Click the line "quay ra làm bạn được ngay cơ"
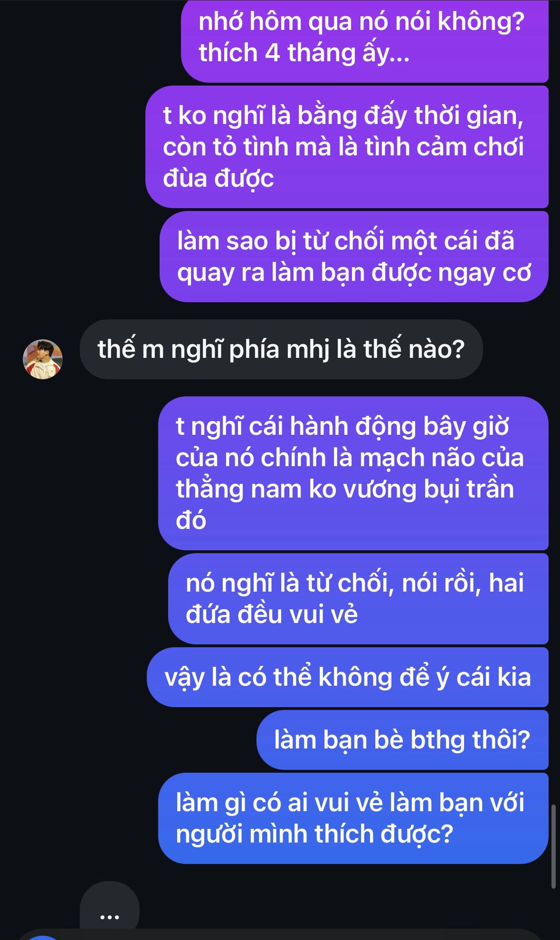The width and height of the screenshot is (560, 940). (x=354, y=273)
